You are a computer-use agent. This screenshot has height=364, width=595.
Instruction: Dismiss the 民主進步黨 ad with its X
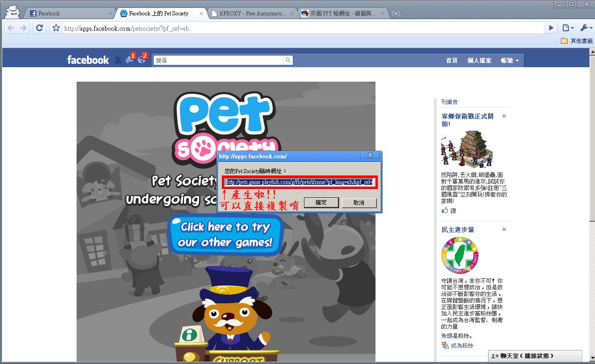[x=504, y=230]
